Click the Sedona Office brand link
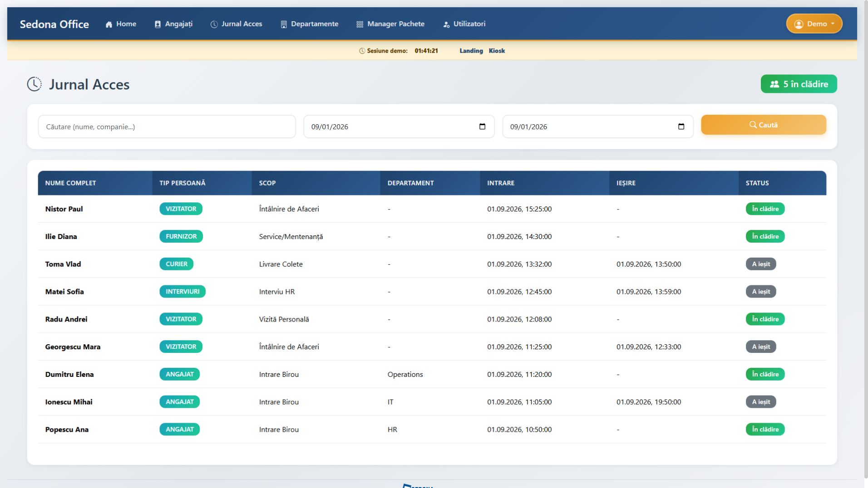 (54, 24)
